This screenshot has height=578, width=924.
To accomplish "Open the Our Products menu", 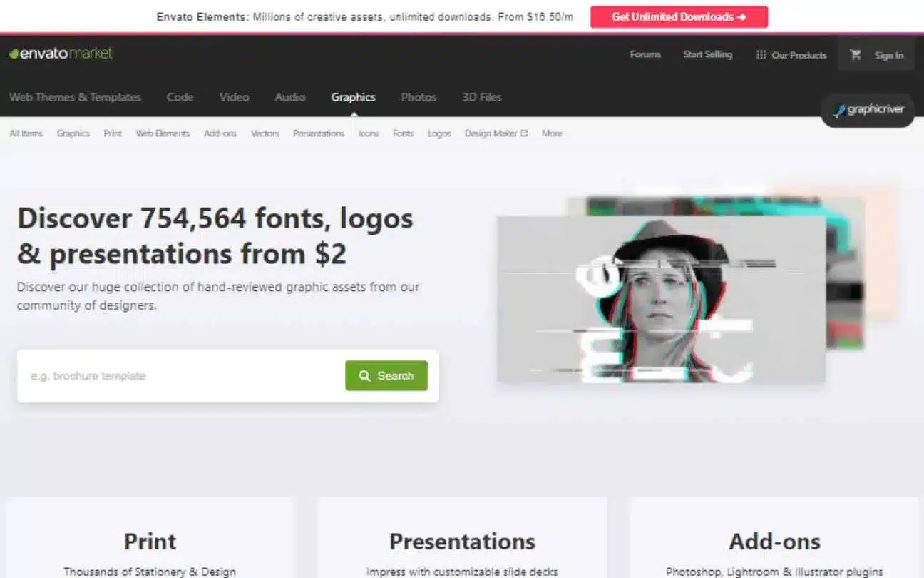I will (x=791, y=55).
